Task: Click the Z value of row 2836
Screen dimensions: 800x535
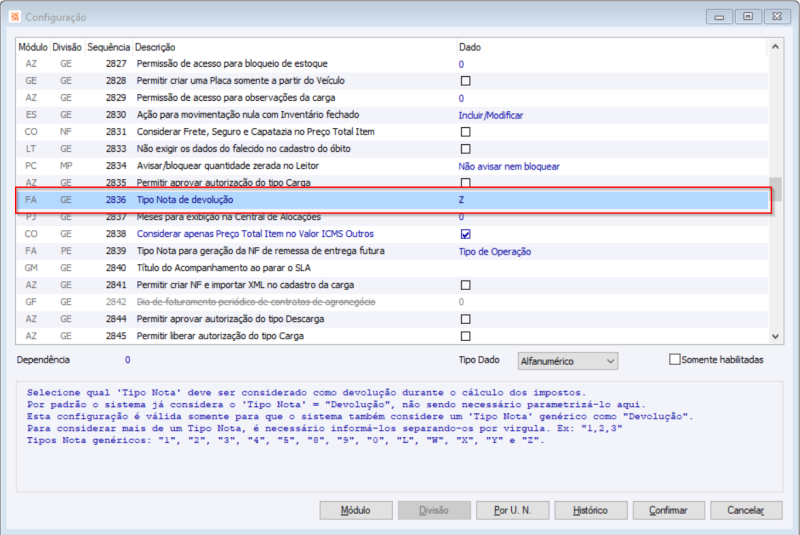Action: click(x=461, y=200)
